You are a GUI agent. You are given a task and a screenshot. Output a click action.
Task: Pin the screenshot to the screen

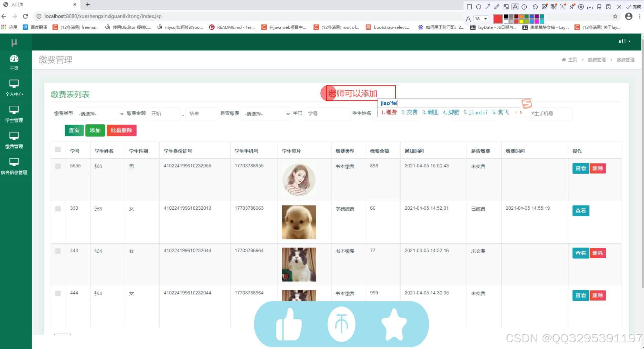(x=572, y=7)
